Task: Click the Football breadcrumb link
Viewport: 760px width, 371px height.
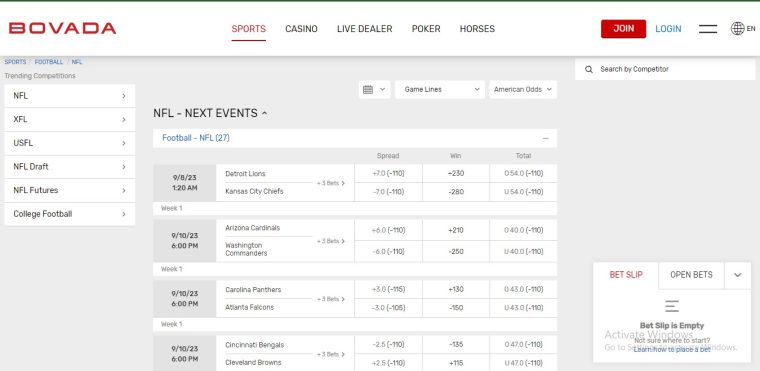Action: pos(48,62)
